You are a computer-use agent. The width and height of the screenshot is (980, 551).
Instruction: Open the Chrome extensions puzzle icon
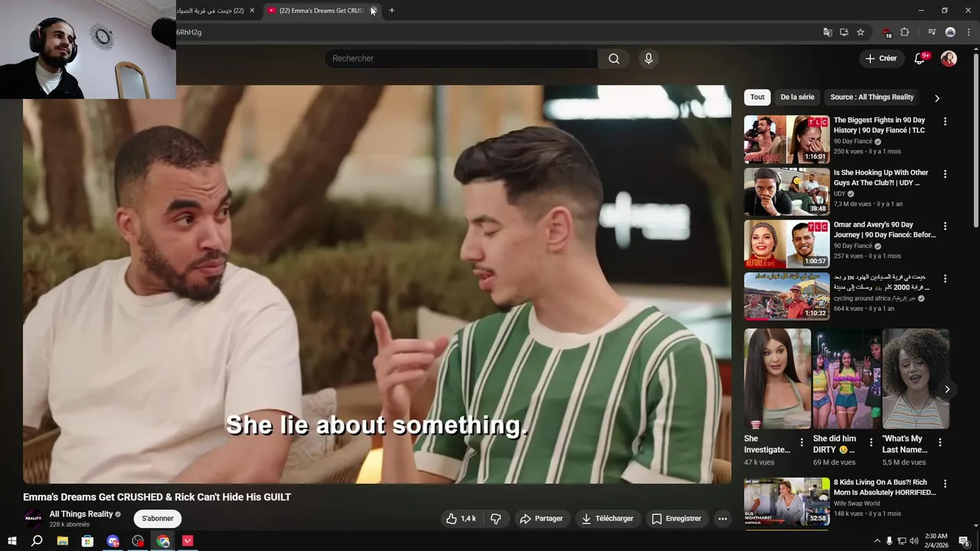(x=905, y=32)
